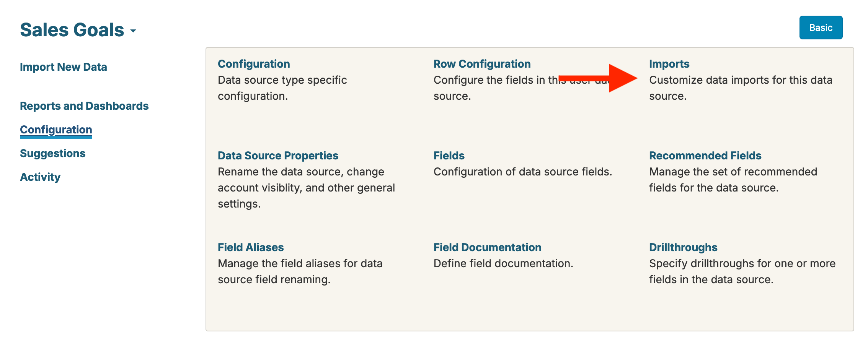Open the Field Aliases link

click(251, 247)
